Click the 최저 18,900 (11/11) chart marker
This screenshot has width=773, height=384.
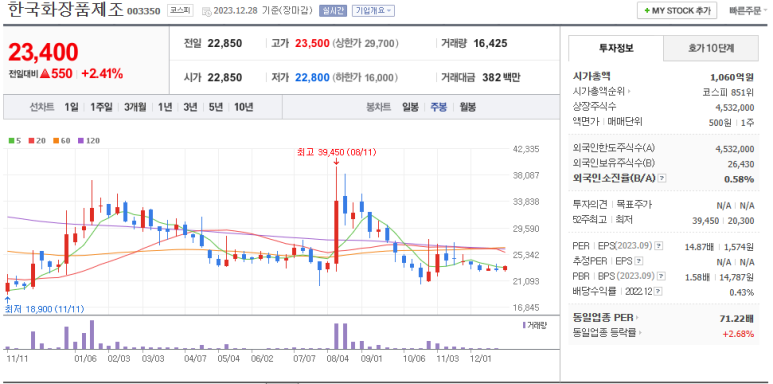[44, 309]
